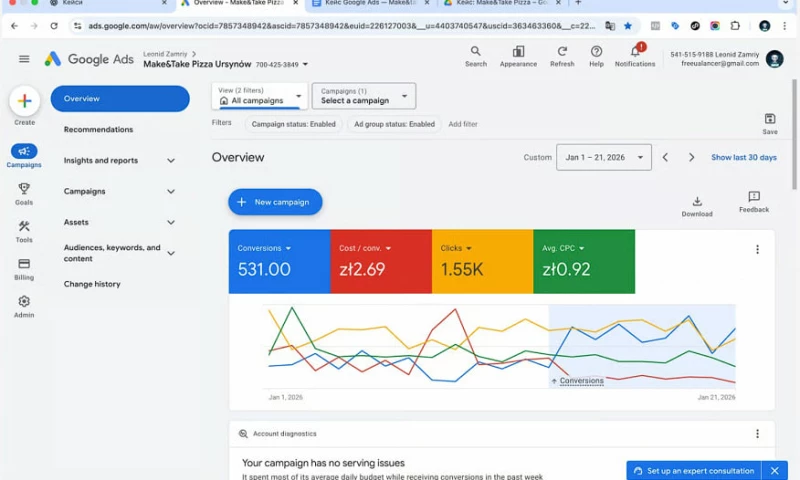Click the New campaign button
Viewport: 800px width, 480px height.
click(x=275, y=202)
